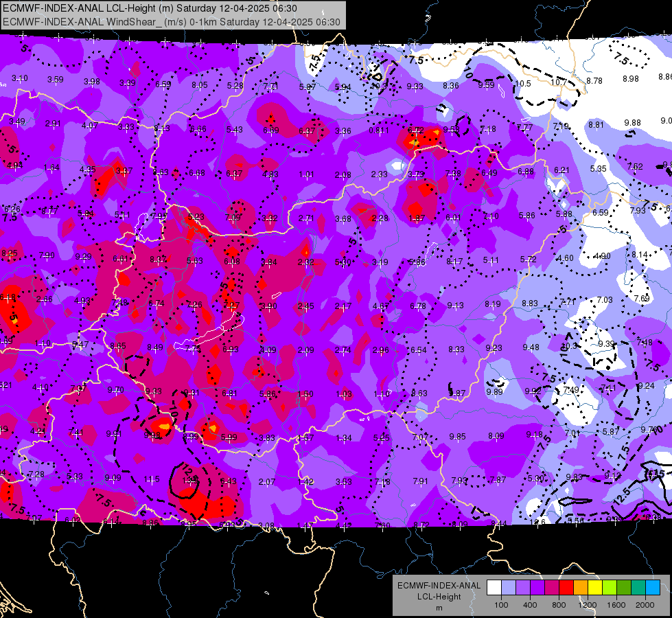Click wind shear value 9.85

(x=457, y=436)
